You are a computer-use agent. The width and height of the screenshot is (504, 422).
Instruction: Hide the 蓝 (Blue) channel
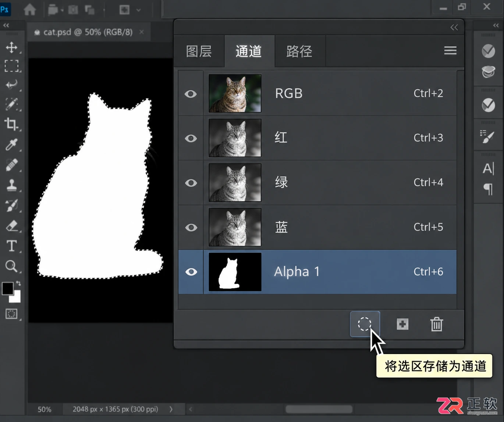tap(191, 227)
